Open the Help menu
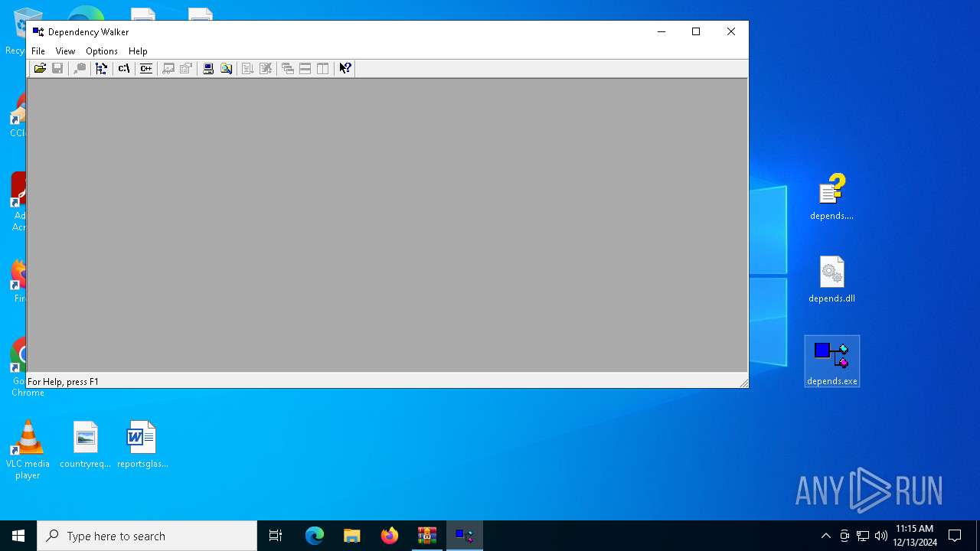The image size is (980, 551). pyautogui.click(x=138, y=51)
